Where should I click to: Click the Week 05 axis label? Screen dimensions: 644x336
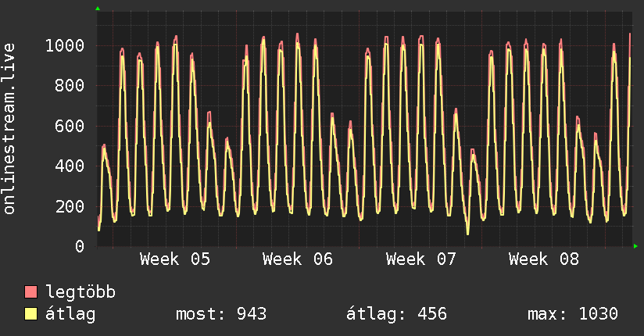coord(175,259)
